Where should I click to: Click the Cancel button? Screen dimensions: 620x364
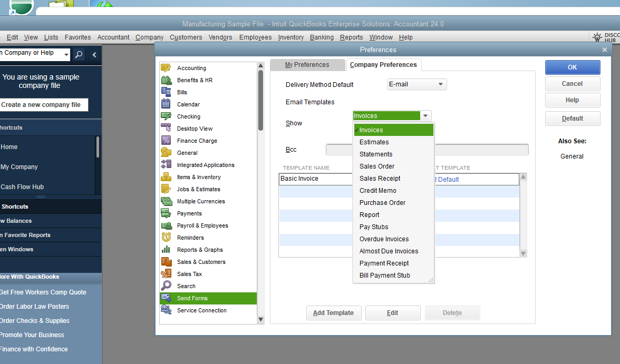[x=573, y=84]
